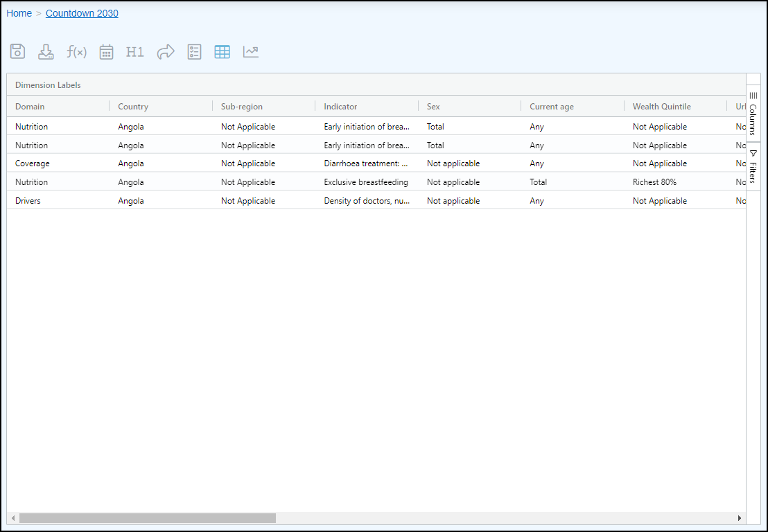Switch to line chart view
Screen dimensions: 768x532
[251, 52]
